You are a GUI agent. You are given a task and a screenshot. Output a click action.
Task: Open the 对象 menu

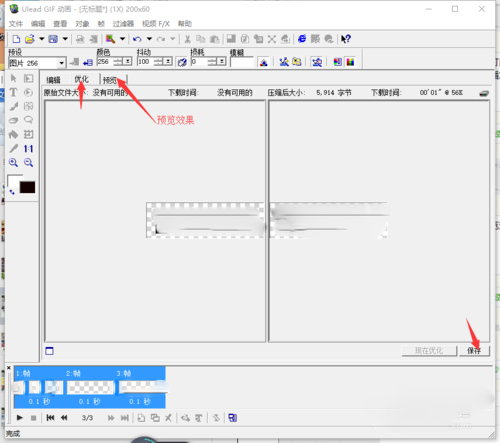(x=82, y=24)
